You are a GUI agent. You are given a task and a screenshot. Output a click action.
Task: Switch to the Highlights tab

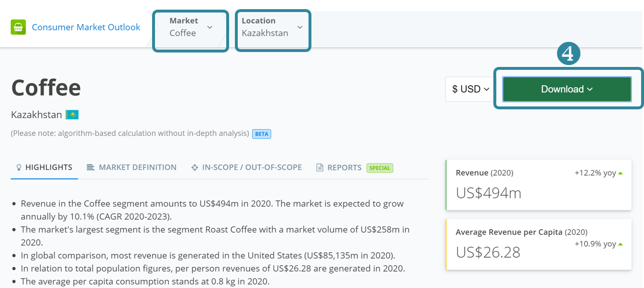click(x=49, y=168)
